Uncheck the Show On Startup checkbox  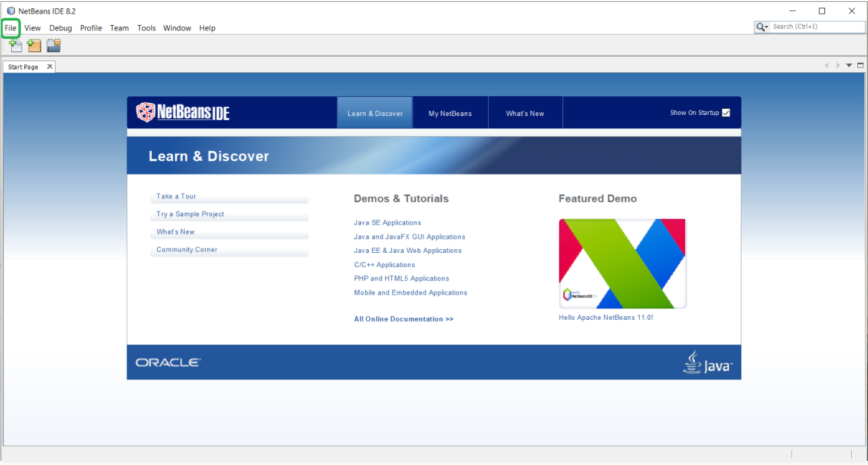coord(726,112)
